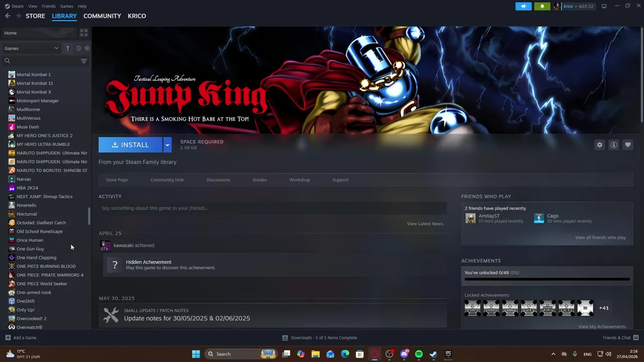Image resolution: width=644 pixels, height=362 pixels.
Task: Open Steam big picture monitor icon
Action: pyautogui.click(x=604, y=6)
